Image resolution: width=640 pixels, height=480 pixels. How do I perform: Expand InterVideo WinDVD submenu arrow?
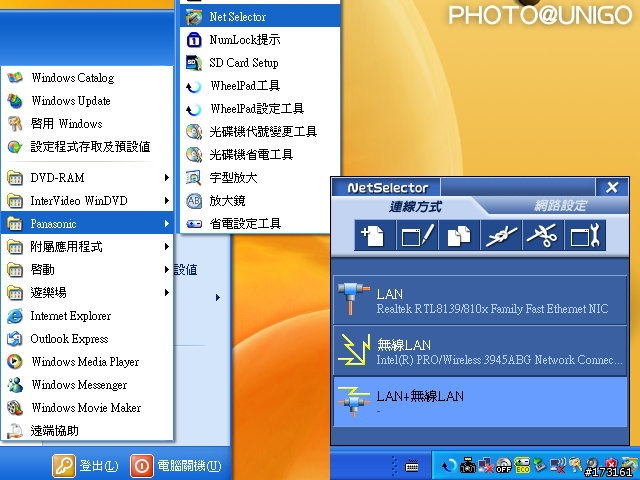coord(167,200)
